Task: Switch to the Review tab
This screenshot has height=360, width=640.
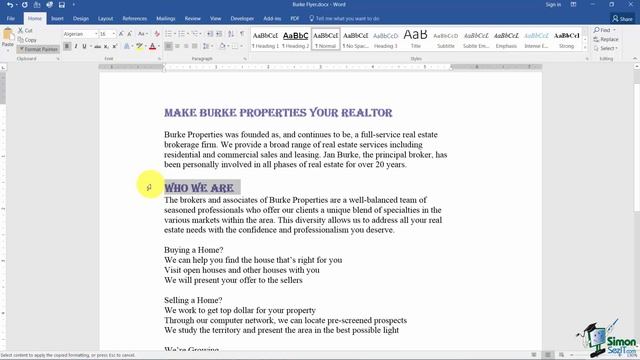Action: (x=193, y=19)
